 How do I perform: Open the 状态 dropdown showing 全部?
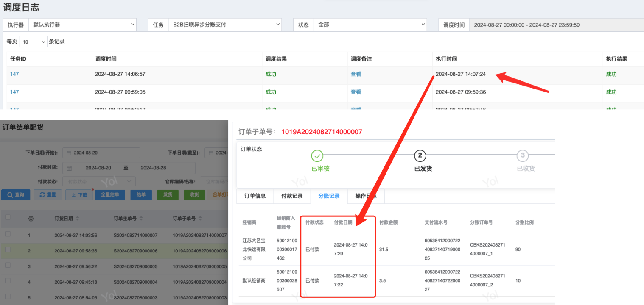tap(370, 25)
